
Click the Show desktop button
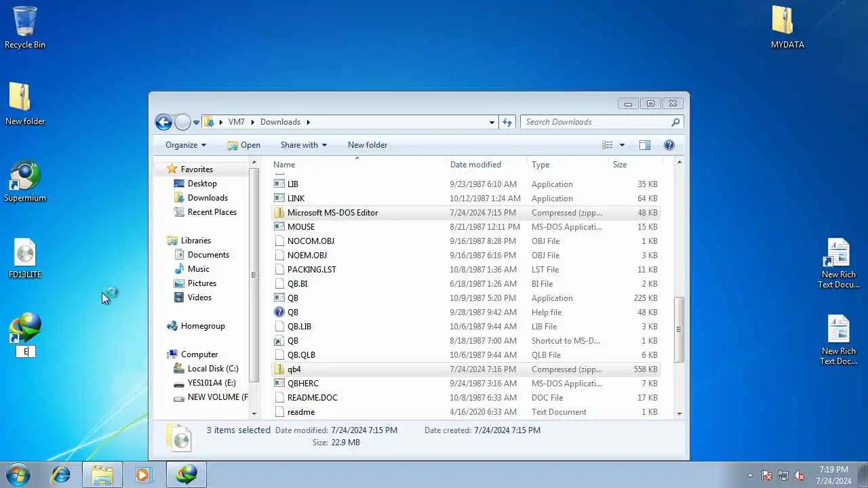click(x=863, y=474)
